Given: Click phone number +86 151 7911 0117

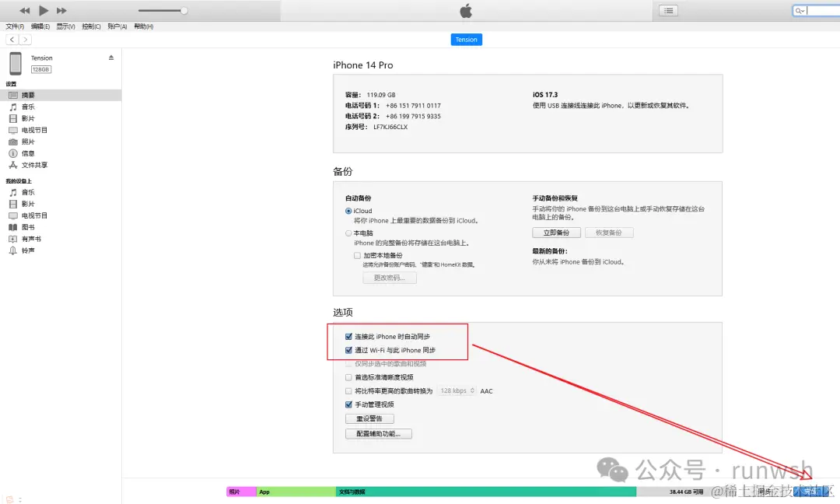Looking at the screenshot, I should point(413,106).
